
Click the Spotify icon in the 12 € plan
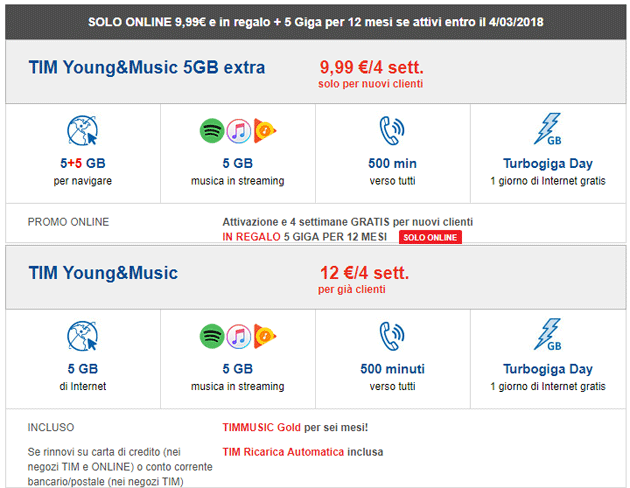(x=211, y=336)
